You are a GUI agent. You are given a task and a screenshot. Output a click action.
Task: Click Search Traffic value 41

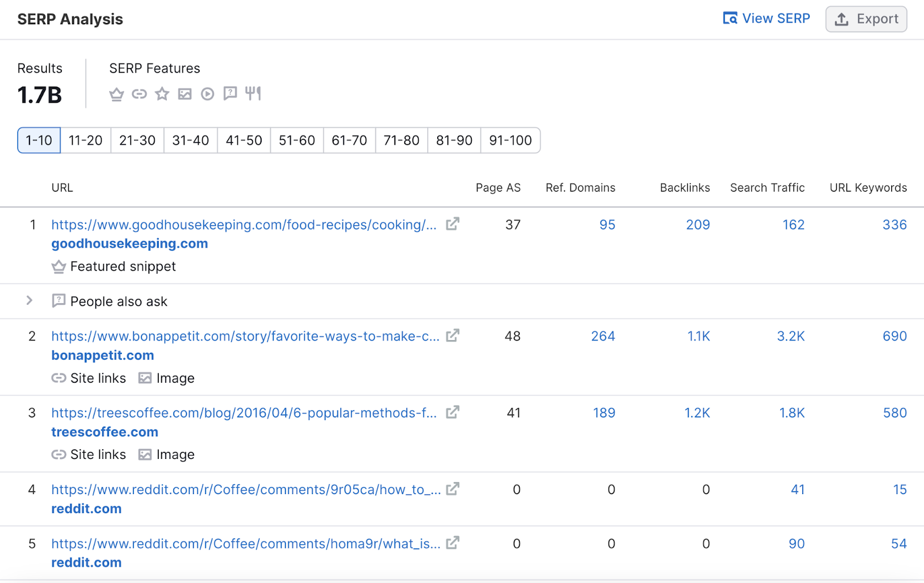(x=798, y=489)
